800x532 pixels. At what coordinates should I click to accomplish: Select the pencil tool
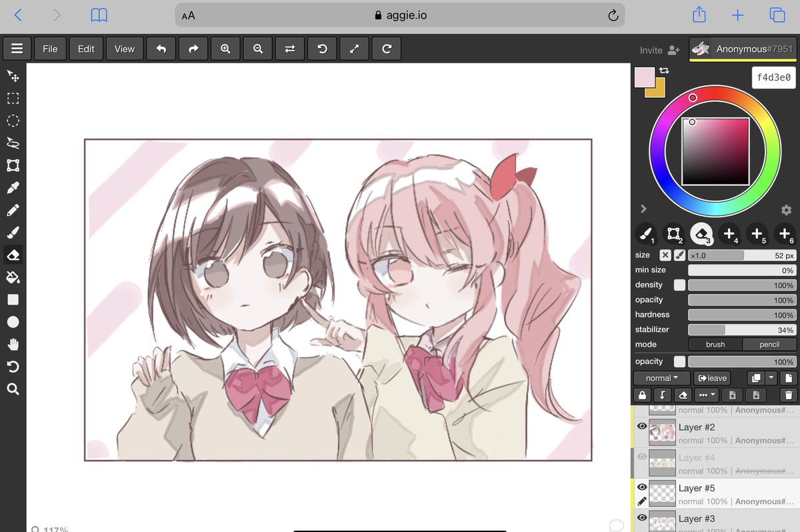click(13, 210)
